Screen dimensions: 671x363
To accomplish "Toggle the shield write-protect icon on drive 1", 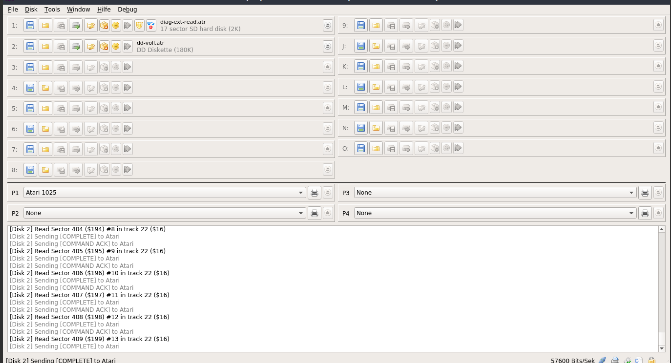I will pyautogui.click(x=139, y=26).
